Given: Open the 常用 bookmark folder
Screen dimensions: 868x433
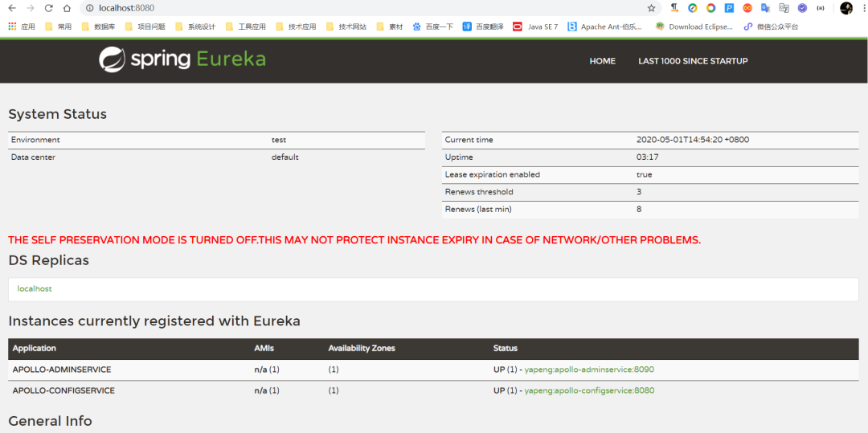Looking at the screenshot, I should coord(58,27).
